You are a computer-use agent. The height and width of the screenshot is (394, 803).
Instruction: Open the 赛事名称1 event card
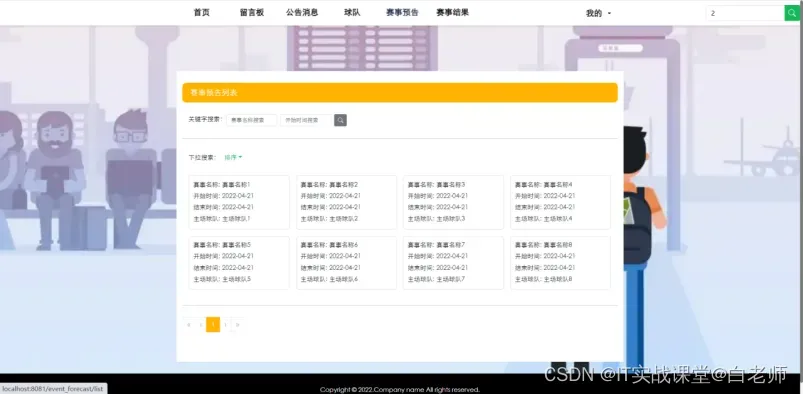(x=239, y=202)
